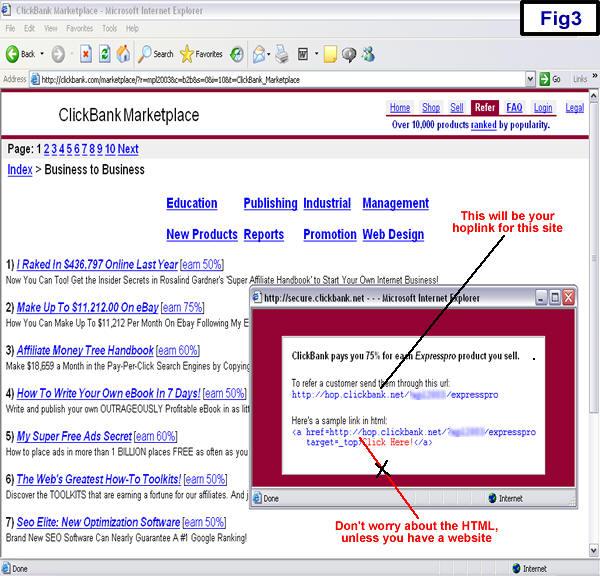Go to the Next results page link
This screenshot has width=600, height=576.
pos(128,149)
